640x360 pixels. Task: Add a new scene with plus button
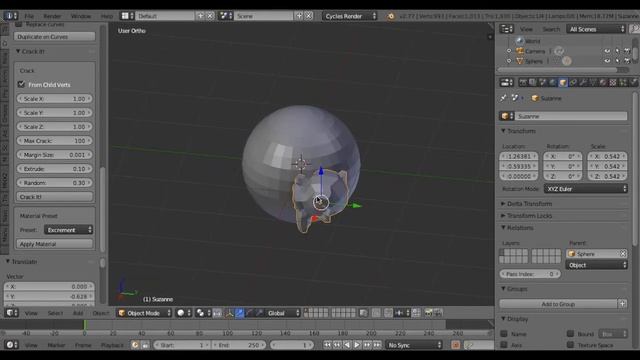pos(299,16)
